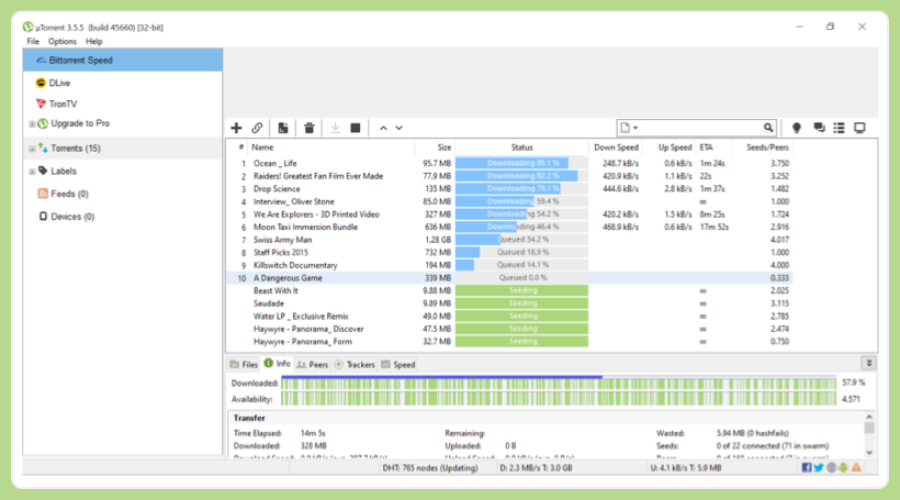This screenshot has height=500, width=900.
Task: Expand the Labels tree node
Action: tap(32, 171)
